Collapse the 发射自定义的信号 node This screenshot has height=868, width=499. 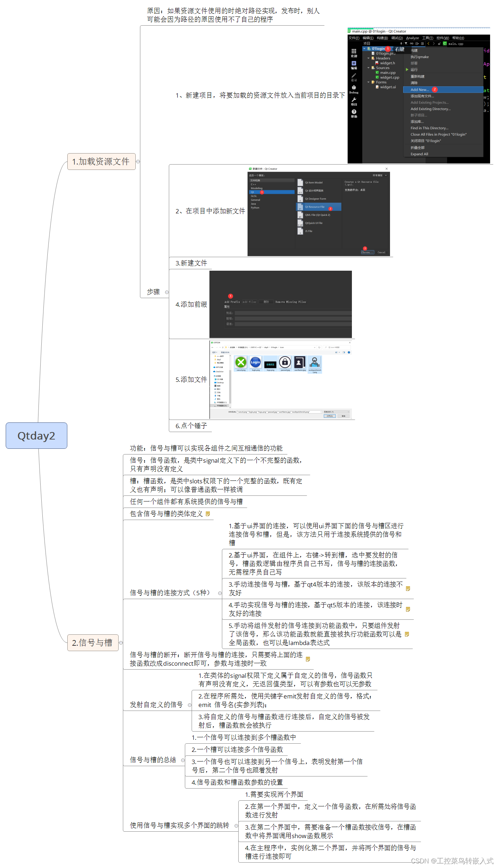pyautogui.click(x=189, y=705)
